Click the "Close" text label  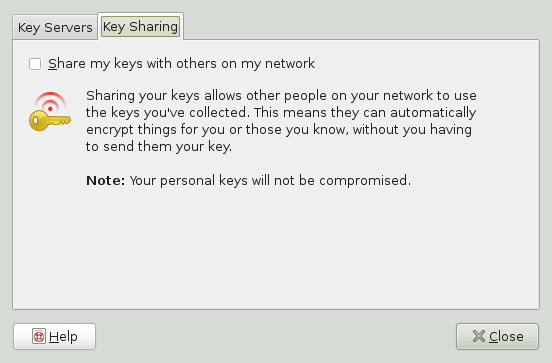click(506, 337)
